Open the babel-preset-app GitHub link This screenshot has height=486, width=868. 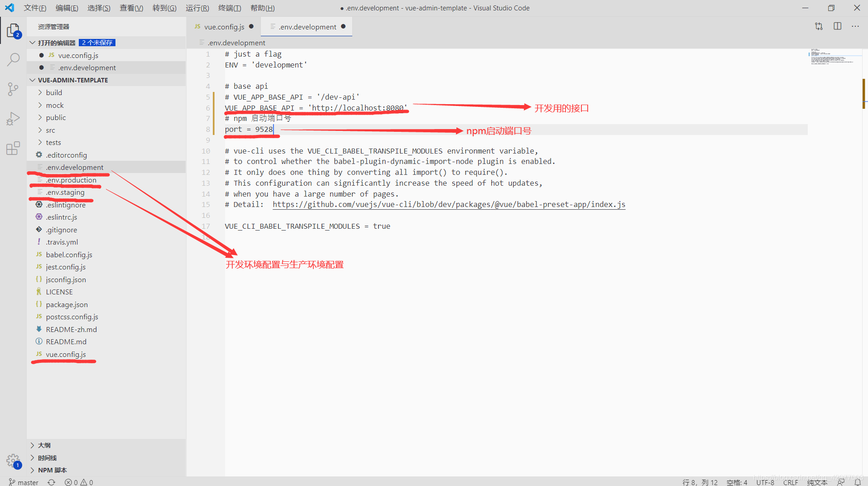coord(449,204)
